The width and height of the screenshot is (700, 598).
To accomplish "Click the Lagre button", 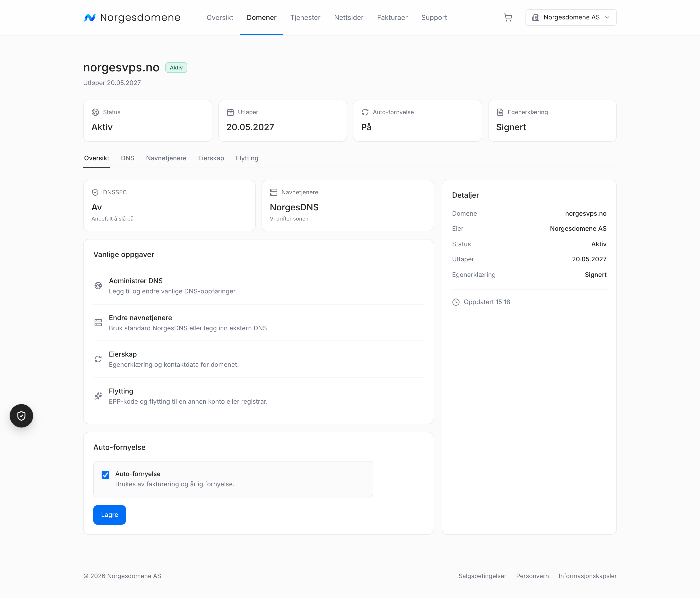I will click(x=109, y=515).
